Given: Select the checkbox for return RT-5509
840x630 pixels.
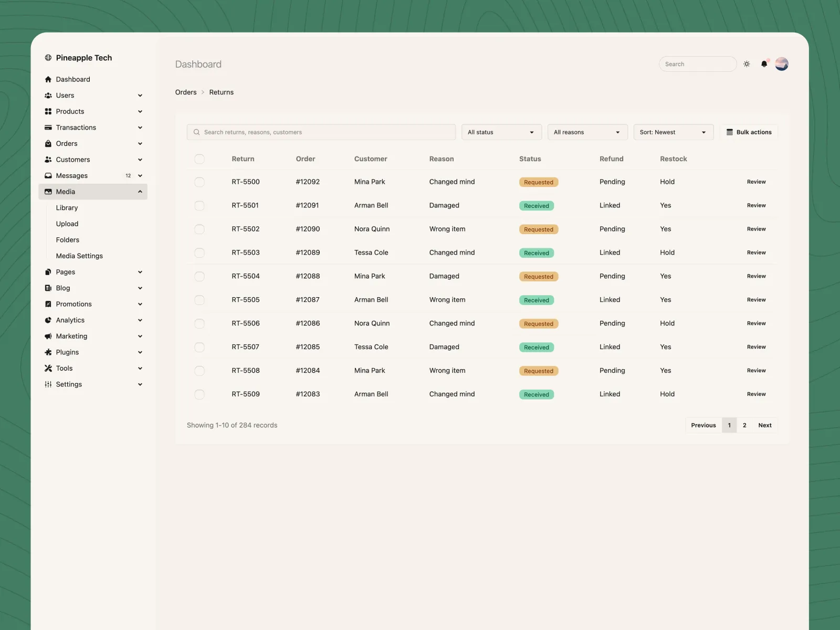Looking at the screenshot, I should (x=199, y=395).
